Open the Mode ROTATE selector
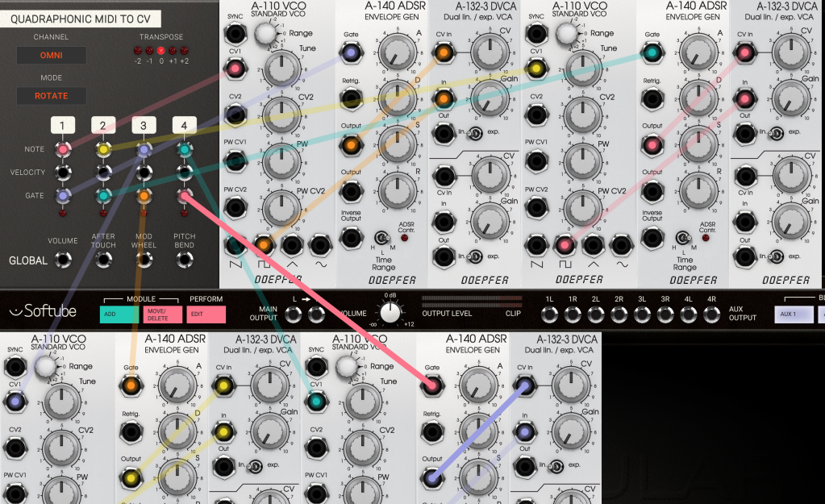 point(52,96)
